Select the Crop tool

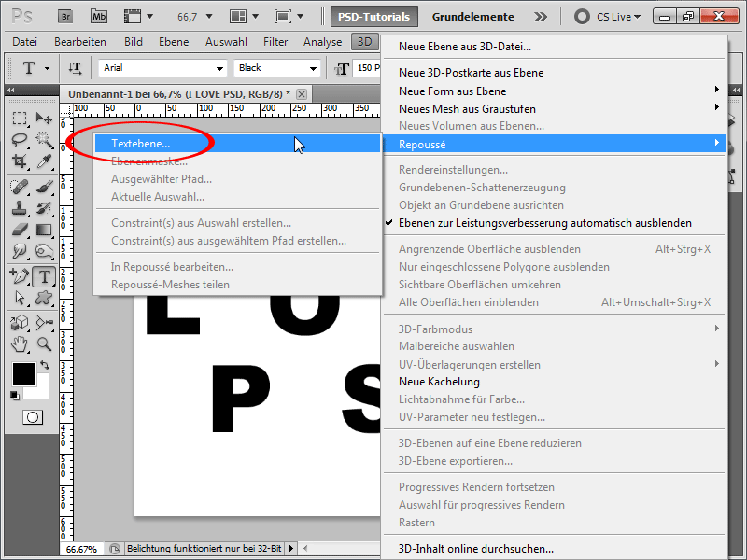pos(20,161)
